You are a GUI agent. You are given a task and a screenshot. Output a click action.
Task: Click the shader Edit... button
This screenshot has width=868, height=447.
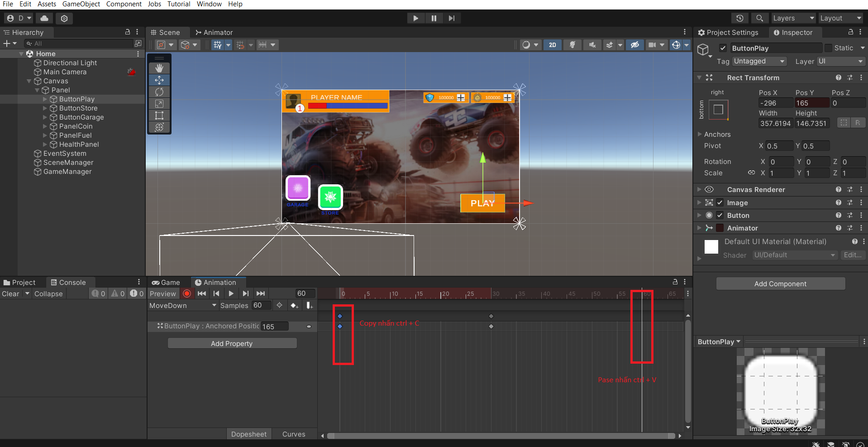[852, 255]
